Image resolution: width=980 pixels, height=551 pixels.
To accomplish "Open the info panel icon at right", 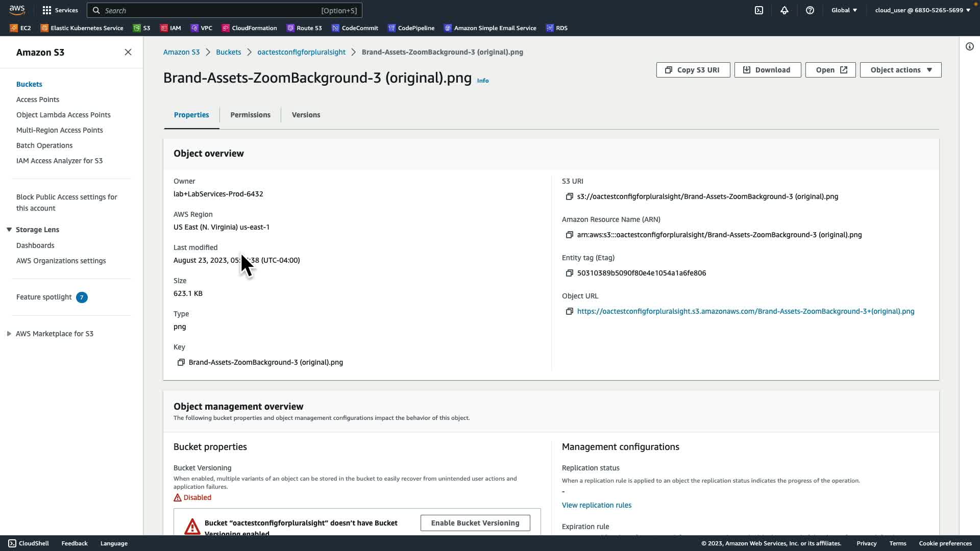I will click(970, 47).
